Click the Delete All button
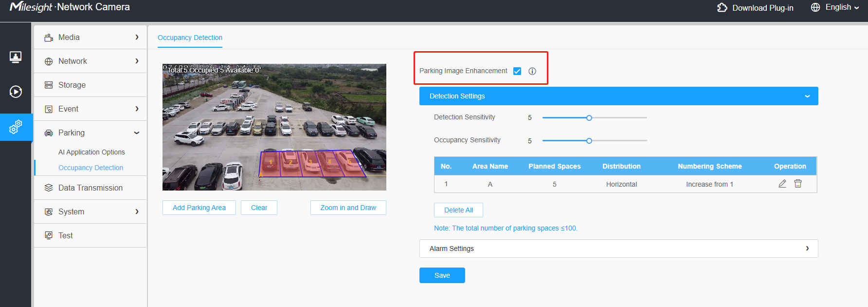The height and width of the screenshot is (307, 868). [458, 210]
